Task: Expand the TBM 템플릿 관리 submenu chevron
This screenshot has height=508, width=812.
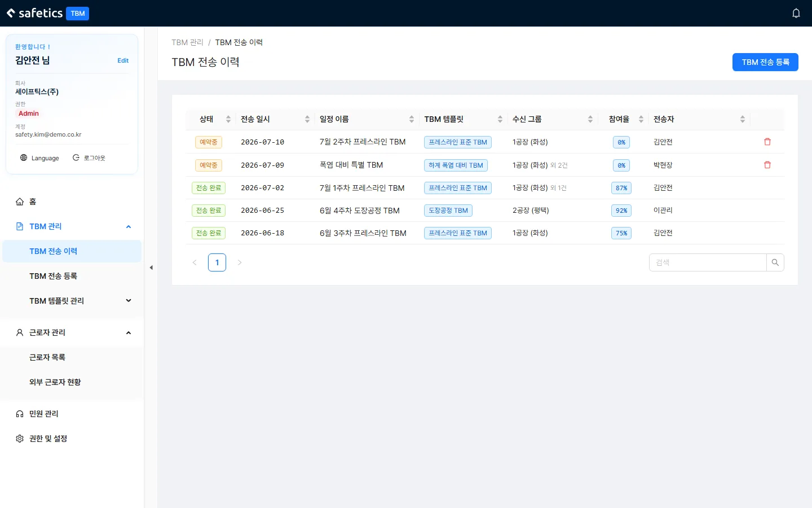Action: pos(129,301)
